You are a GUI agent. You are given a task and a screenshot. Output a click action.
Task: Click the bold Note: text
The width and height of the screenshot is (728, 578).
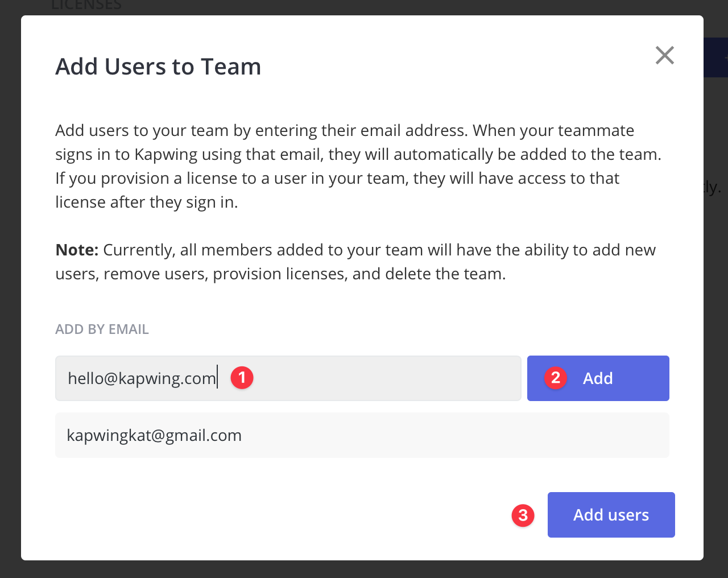77,250
